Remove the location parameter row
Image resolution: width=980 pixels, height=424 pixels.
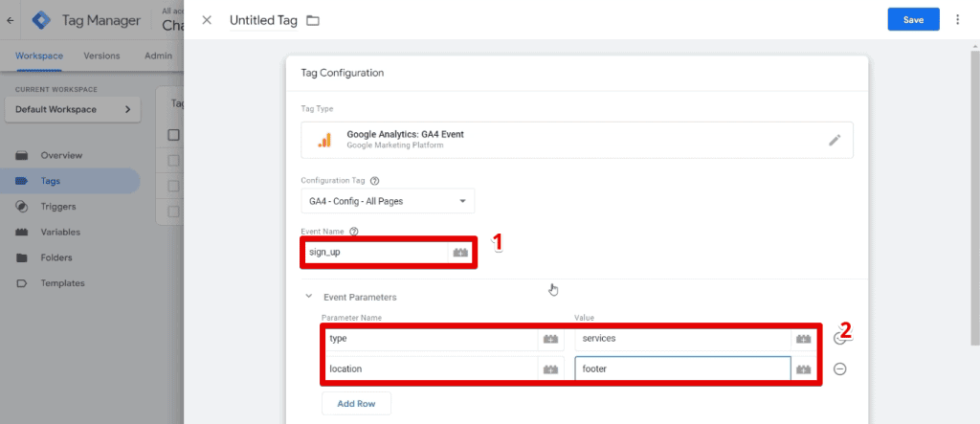click(840, 369)
